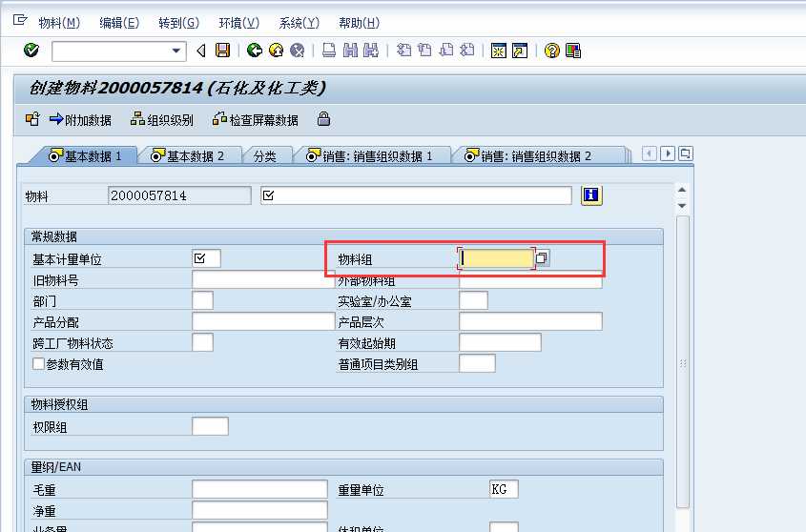Image resolution: width=806 pixels, height=532 pixels.
Task: Open the 物料(M) menu
Action: point(59,23)
